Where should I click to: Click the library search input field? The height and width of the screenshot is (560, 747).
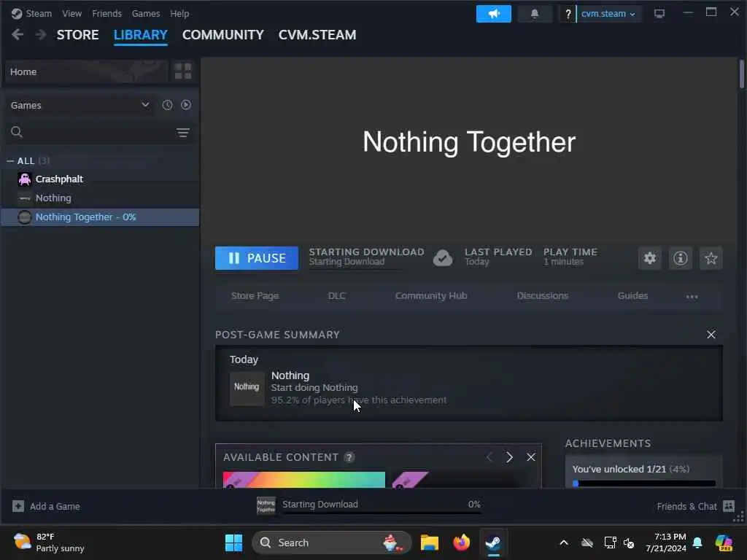coord(99,132)
